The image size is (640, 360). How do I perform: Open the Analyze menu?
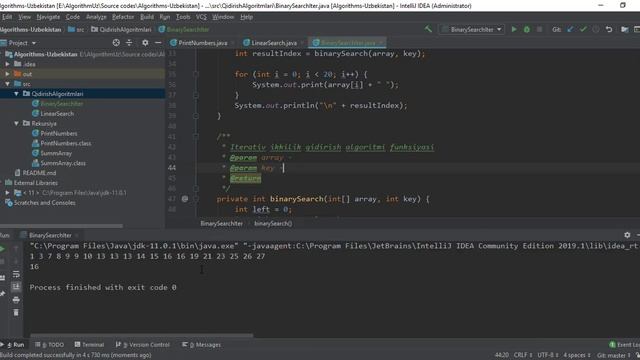96,17
